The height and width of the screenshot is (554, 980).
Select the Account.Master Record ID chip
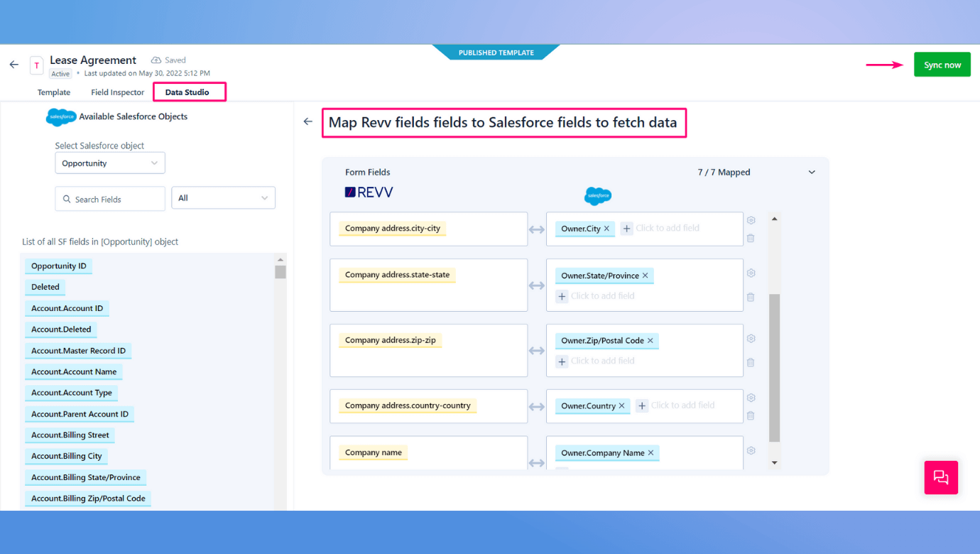click(x=79, y=351)
